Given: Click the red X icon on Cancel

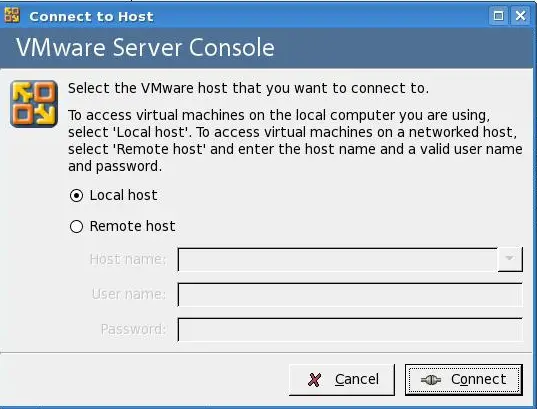Looking at the screenshot, I should (314, 380).
